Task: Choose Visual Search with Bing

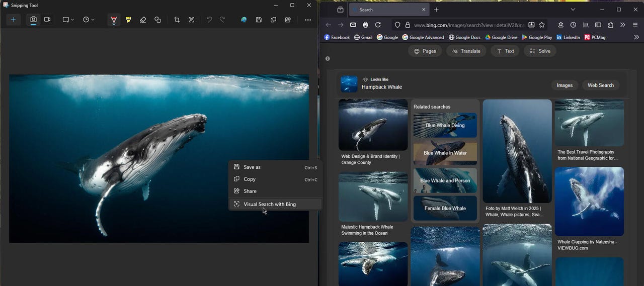Action: click(x=270, y=204)
